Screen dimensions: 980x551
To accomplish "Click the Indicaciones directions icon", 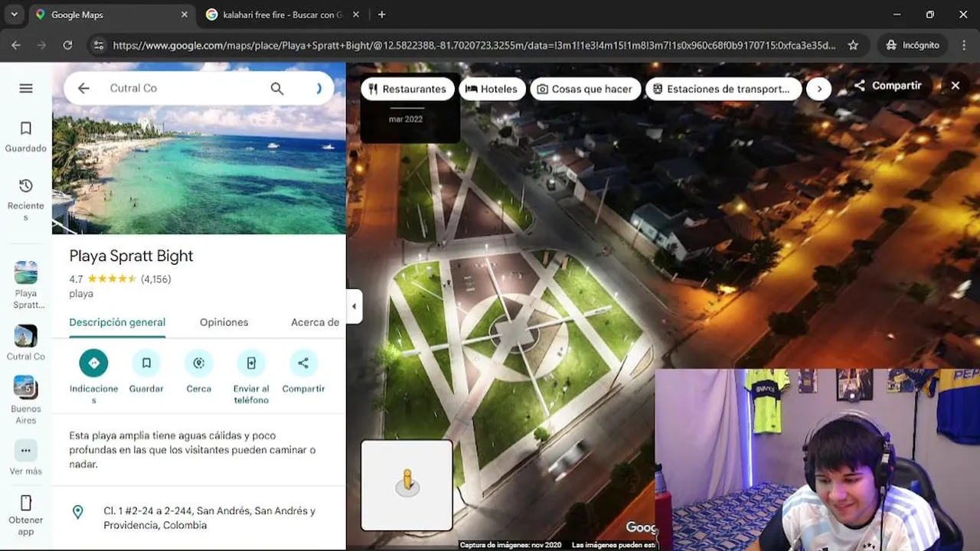I will tap(93, 363).
